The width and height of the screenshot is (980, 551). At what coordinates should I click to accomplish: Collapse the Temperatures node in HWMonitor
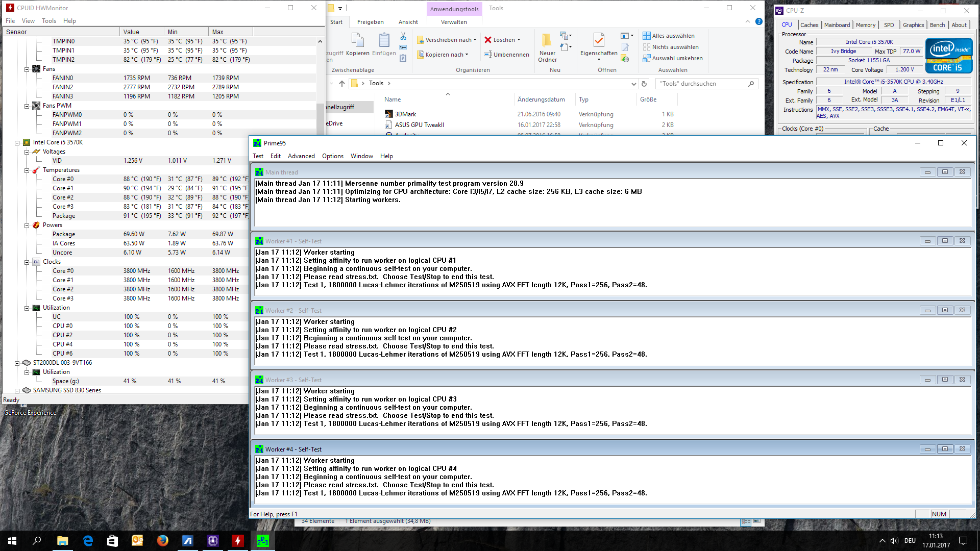[x=27, y=170]
